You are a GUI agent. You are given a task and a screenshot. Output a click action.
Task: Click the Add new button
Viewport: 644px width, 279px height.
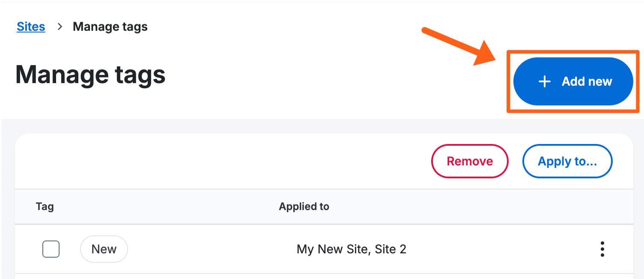573,81
